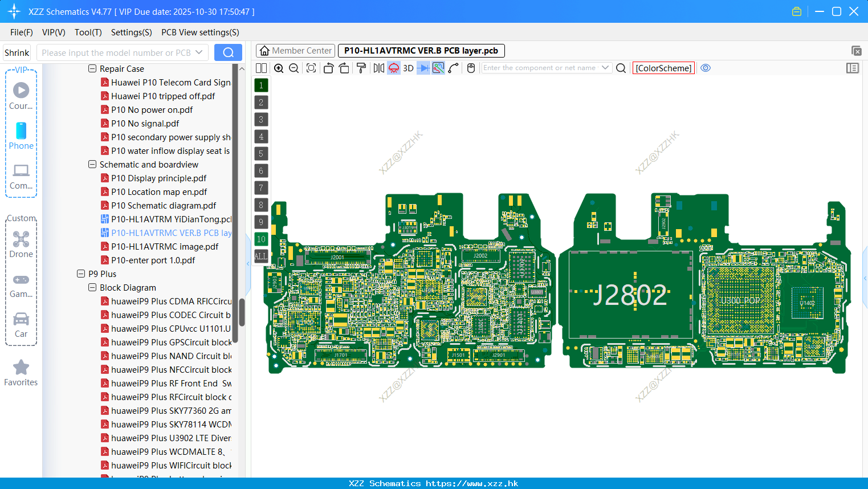Toggle the red solder-point display icon
Image resolution: width=868 pixels, height=489 pixels.
click(394, 68)
